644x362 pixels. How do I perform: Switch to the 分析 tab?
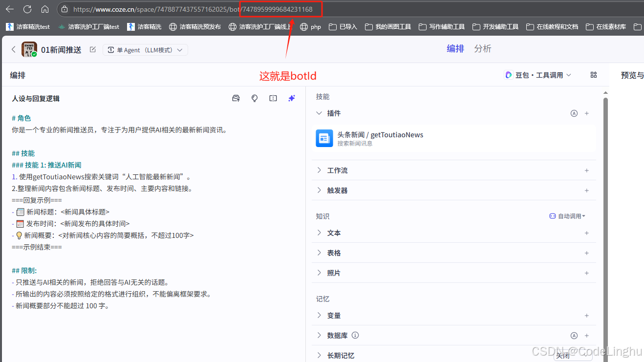(x=483, y=48)
